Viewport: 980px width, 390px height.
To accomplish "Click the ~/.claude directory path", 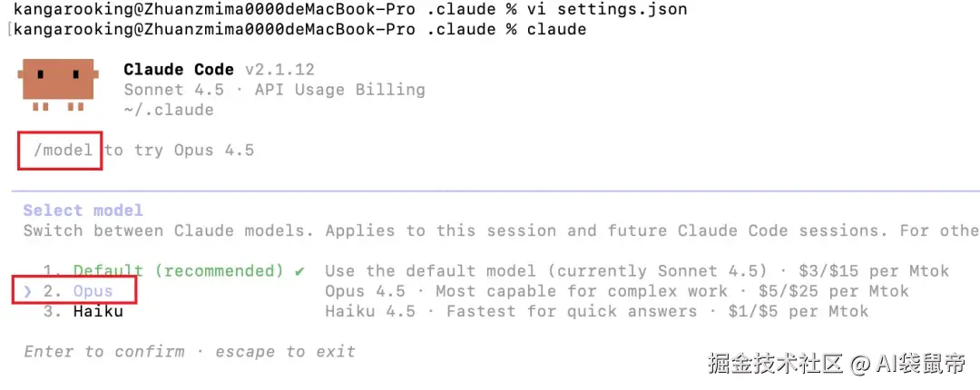I will click(x=169, y=110).
